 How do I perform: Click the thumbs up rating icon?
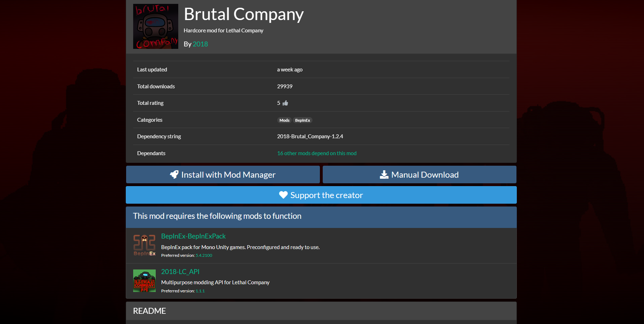point(285,103)
